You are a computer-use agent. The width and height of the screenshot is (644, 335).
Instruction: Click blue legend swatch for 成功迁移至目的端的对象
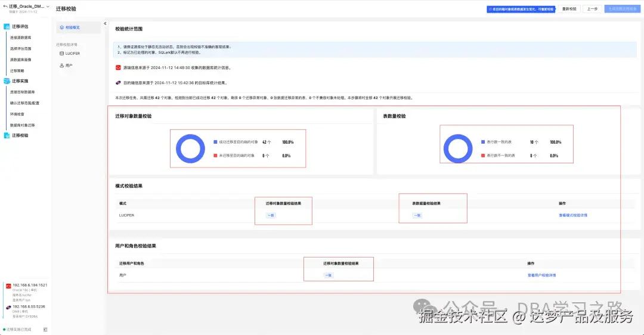[x=215, y=142]
